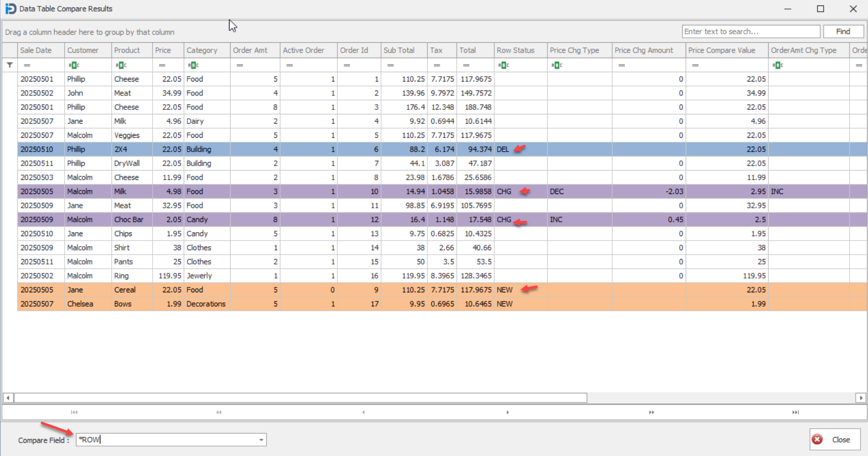Viewport: 868px width, 456px height.
Task: Jump to first page using the pager control
Action: pos(74,412)
